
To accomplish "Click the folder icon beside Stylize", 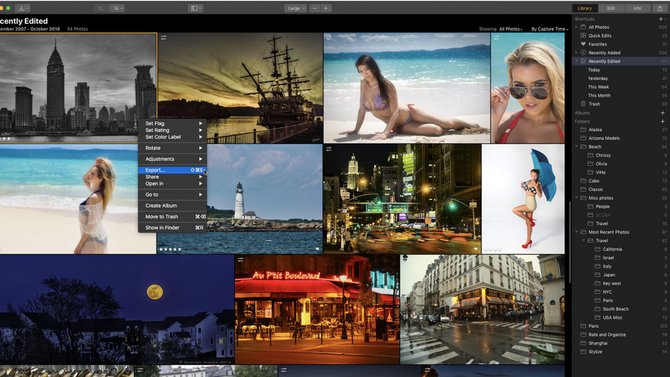I will click(583, 351).
